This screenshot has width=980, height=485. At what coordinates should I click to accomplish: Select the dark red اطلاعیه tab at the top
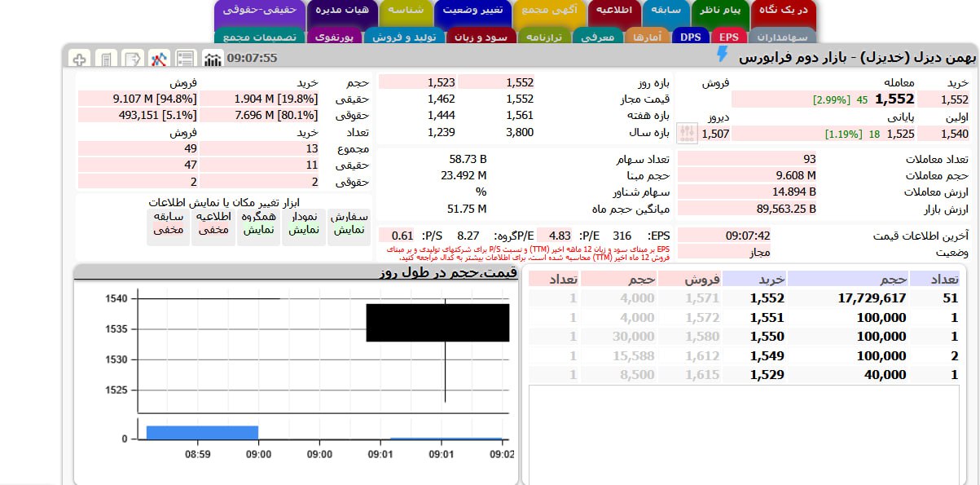614,11
